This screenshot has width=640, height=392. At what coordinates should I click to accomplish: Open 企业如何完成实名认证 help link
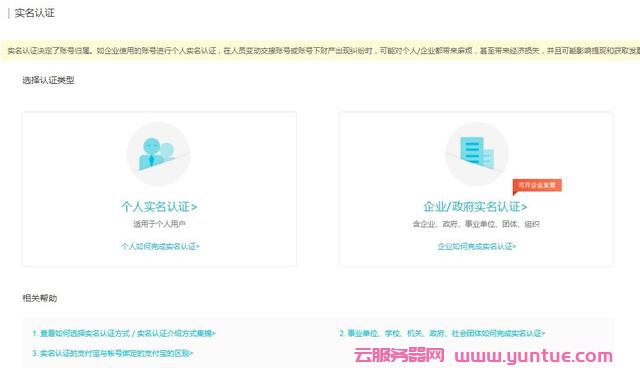click(477, 246)
